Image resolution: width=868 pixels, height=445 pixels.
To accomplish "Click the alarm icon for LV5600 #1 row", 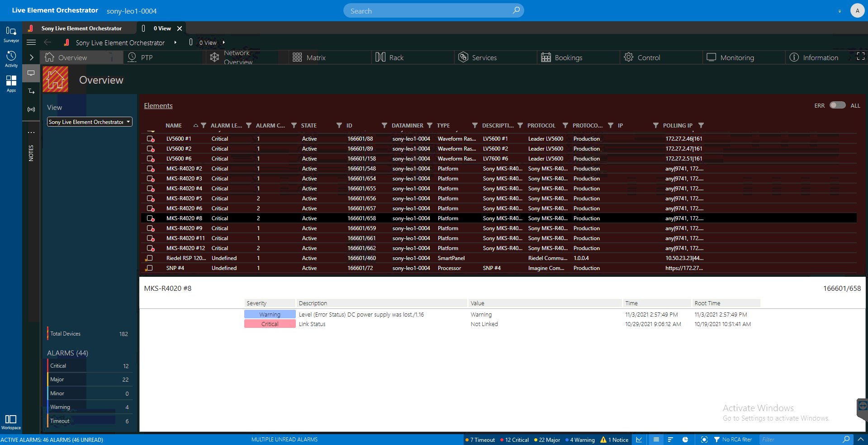I will pos(151,139).
